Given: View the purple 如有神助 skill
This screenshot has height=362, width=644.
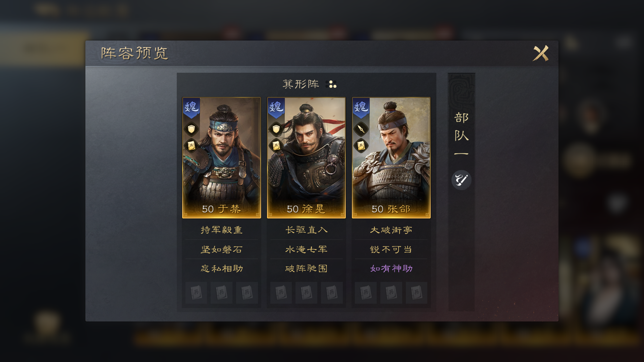Looking at the screenshot, I should point(391,268).
